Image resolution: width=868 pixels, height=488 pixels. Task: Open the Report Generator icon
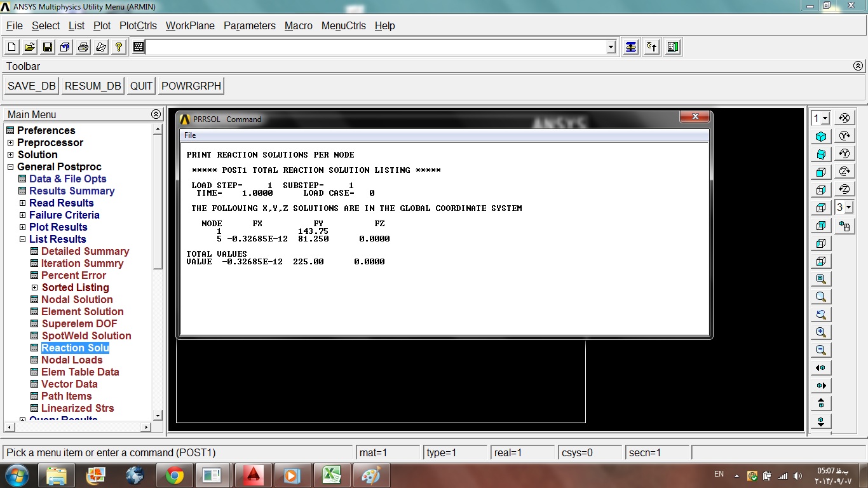coord(101,47)
